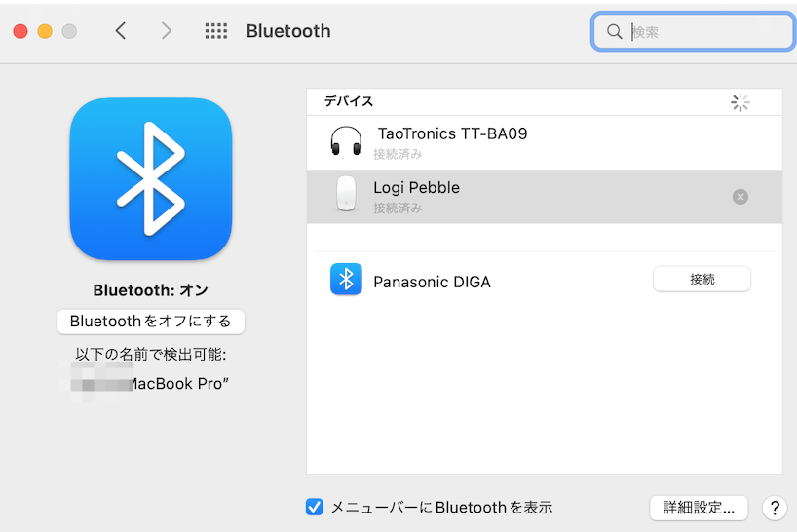Click the search magnifier icon
This screenshot has width=797, height=532.
point(614,31)
